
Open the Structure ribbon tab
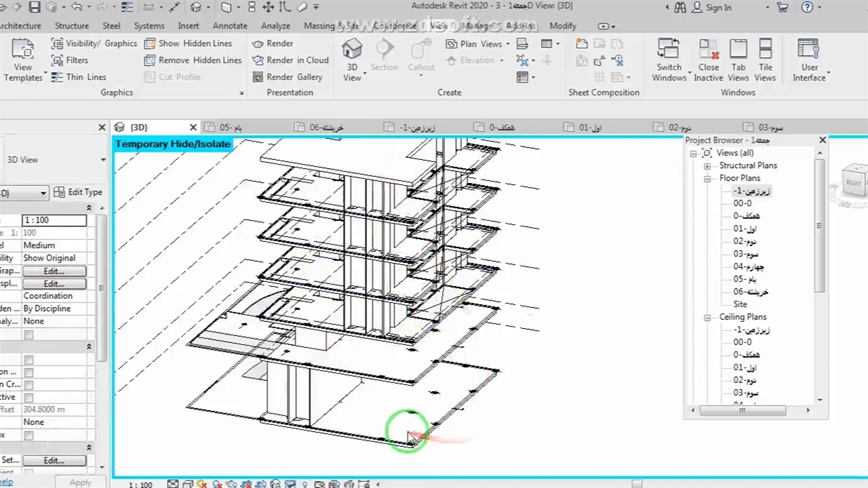click(71, 26)
